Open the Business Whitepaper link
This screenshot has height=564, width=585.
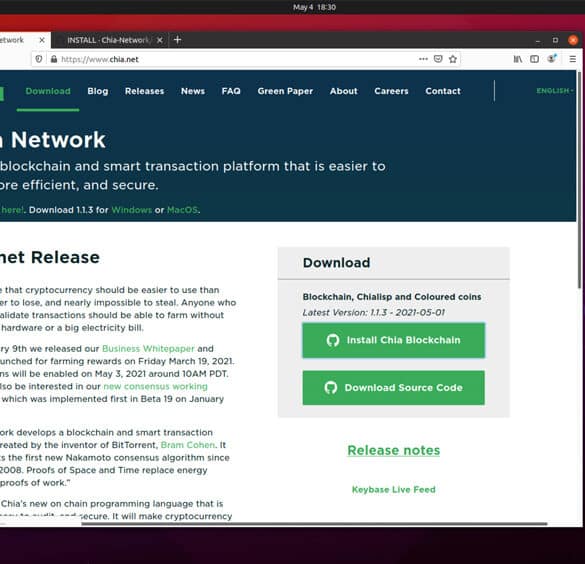148,348
